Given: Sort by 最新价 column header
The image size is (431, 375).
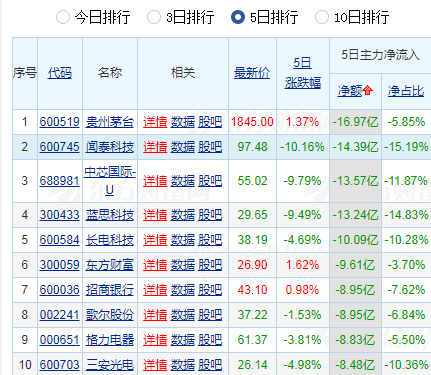Looking at the screenshot, I should coord(252,73).
